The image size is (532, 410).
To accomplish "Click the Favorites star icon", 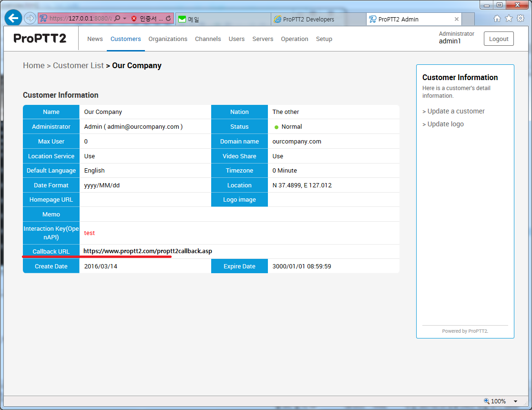I will click(509, 18).
